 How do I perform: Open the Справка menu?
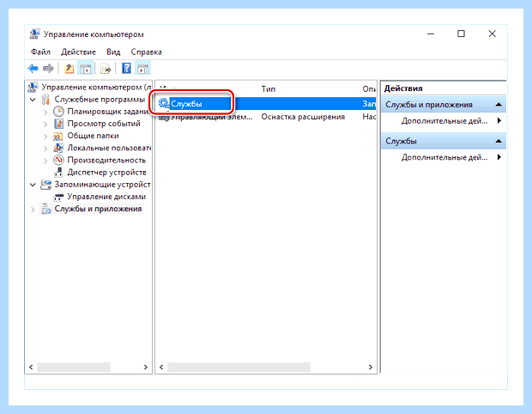[146, 52]
